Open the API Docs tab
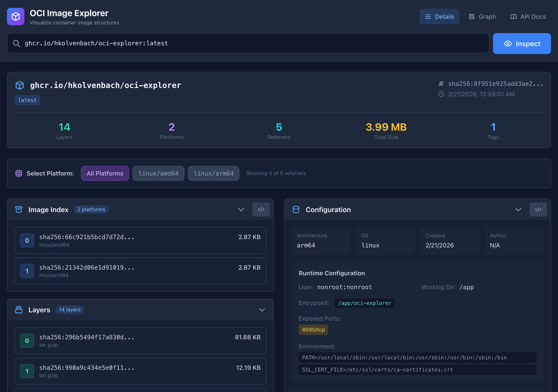558x392 pixels. click(528, 17)
